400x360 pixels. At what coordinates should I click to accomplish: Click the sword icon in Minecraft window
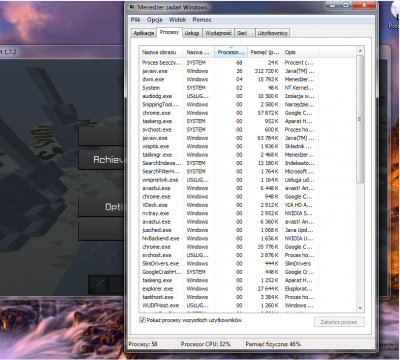tap(98, 286)
